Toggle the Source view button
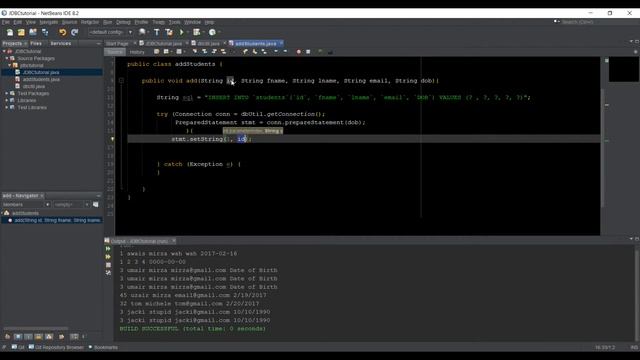This screenshot has height=360, width=640. (115, 52)
